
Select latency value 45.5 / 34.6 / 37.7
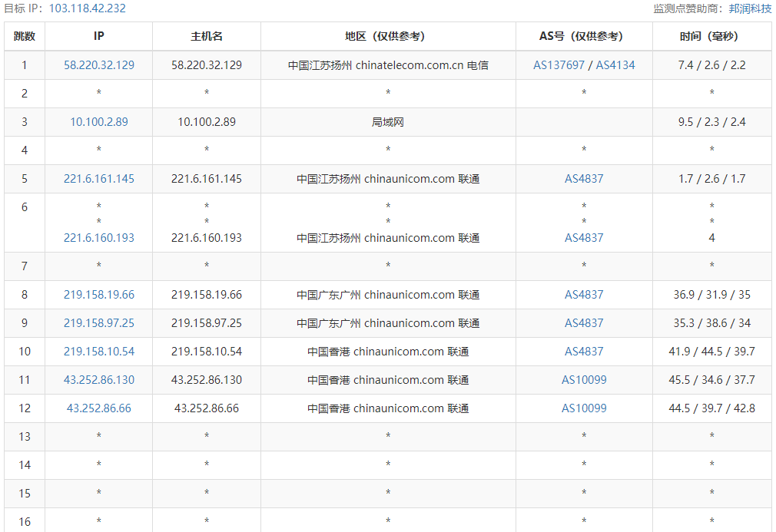(711, 380)
